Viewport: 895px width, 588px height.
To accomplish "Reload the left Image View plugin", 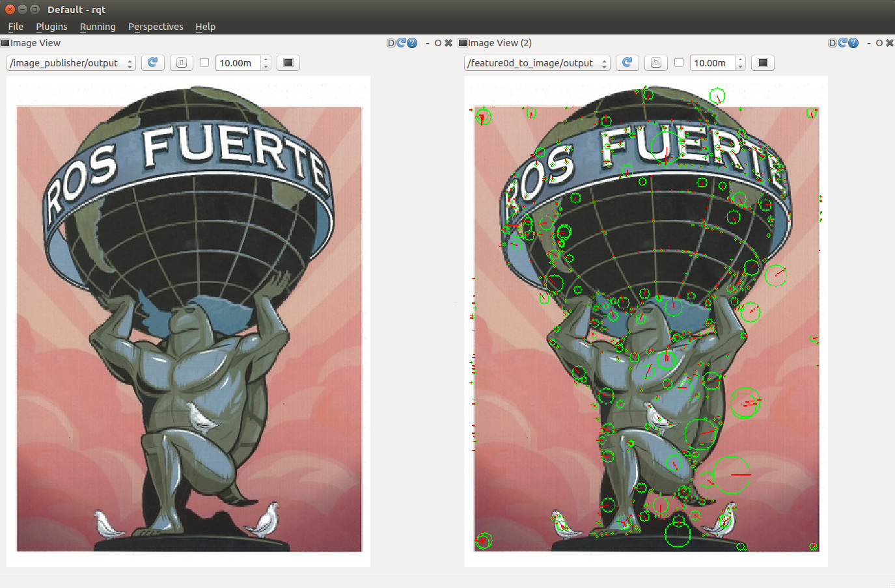I will point(402,43).
